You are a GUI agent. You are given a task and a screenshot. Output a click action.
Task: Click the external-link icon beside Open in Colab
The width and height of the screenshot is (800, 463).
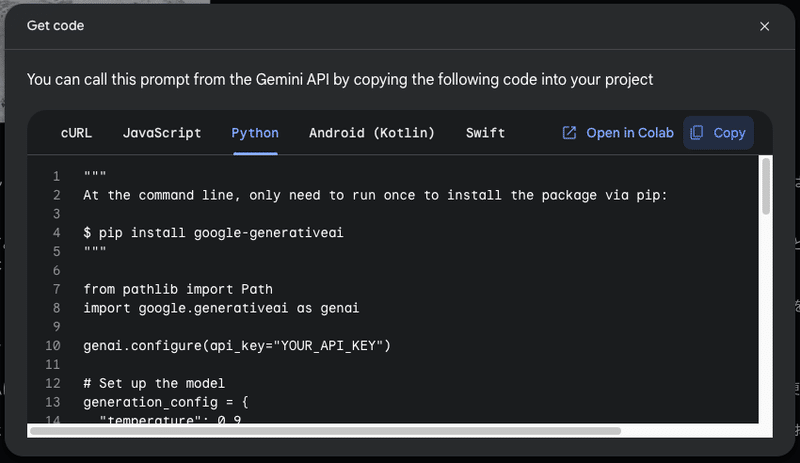(x=569, y=133)
